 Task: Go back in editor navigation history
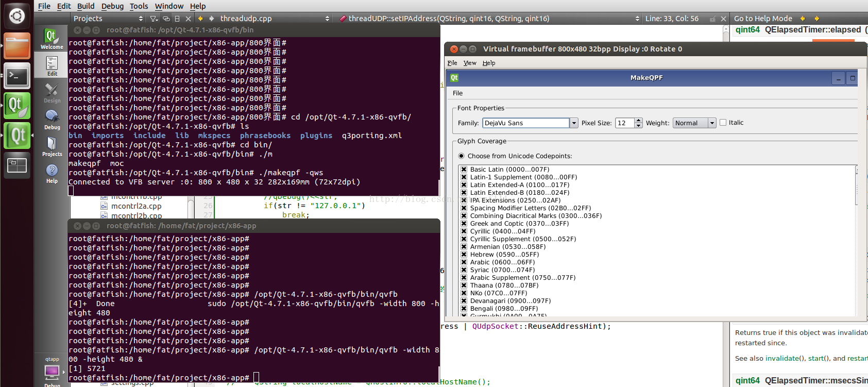[x=200, y=19]
